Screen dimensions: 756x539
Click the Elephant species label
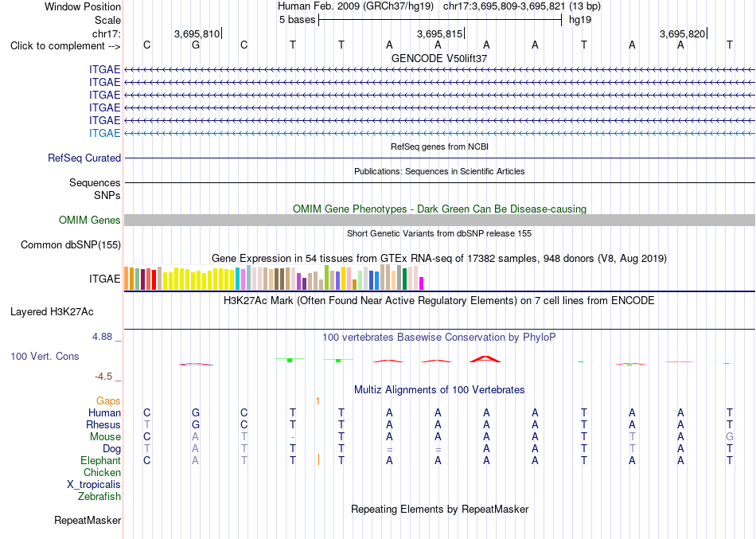tap(100, 460)
